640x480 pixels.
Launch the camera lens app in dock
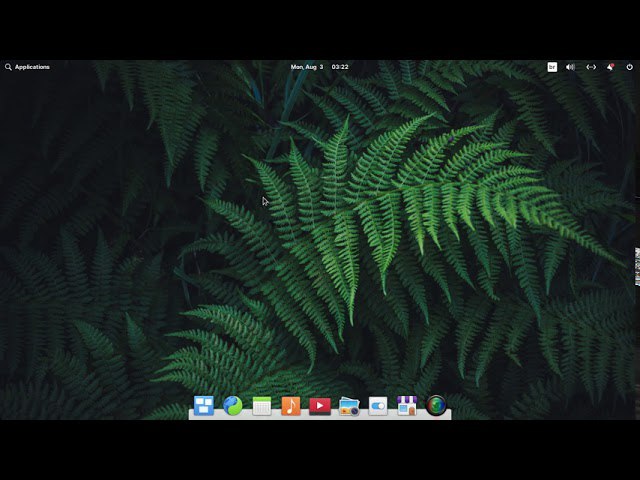[x=436, y=406]
